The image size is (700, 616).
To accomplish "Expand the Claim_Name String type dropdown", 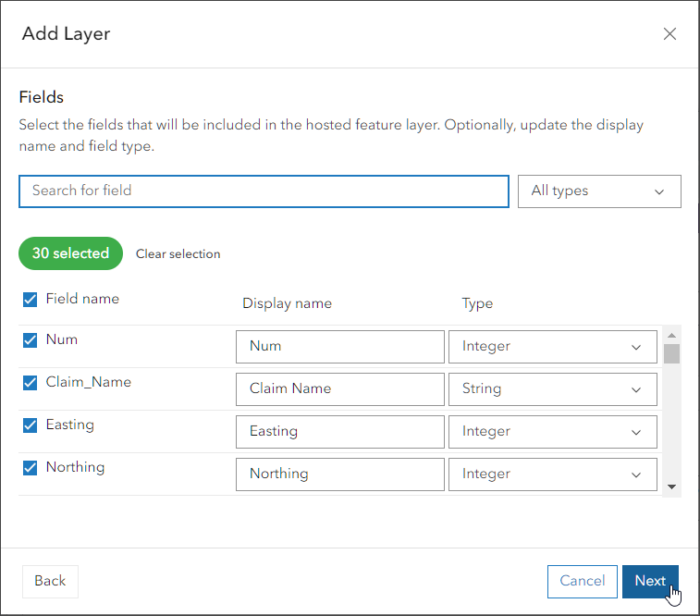I will pyautogui.click(x=552, y=389).
